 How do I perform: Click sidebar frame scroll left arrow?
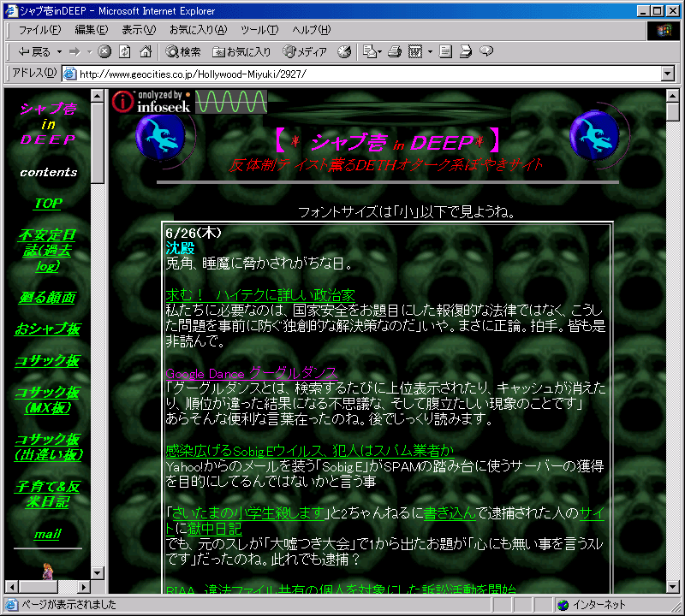(11, 586)
